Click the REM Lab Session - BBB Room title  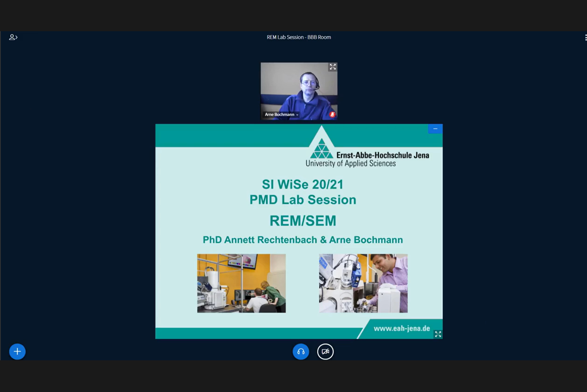click(299, 37)
